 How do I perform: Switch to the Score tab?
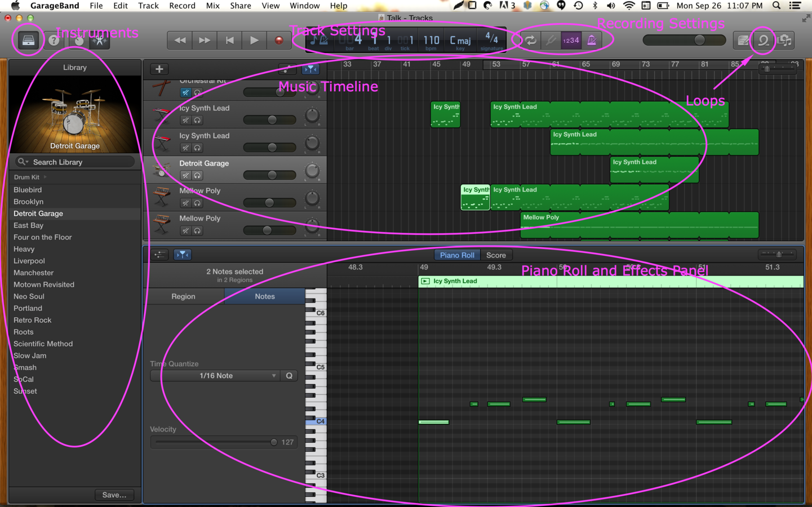pyautogui.click(x=496, y=255)
